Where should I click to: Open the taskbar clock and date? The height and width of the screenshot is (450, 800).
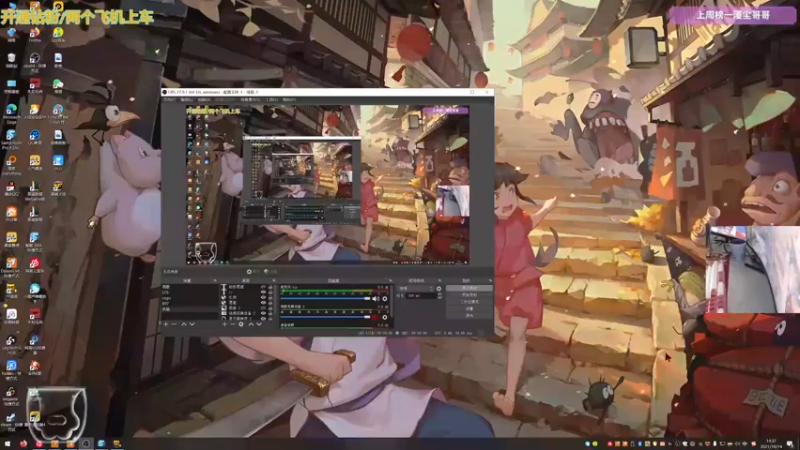(770, 443)
